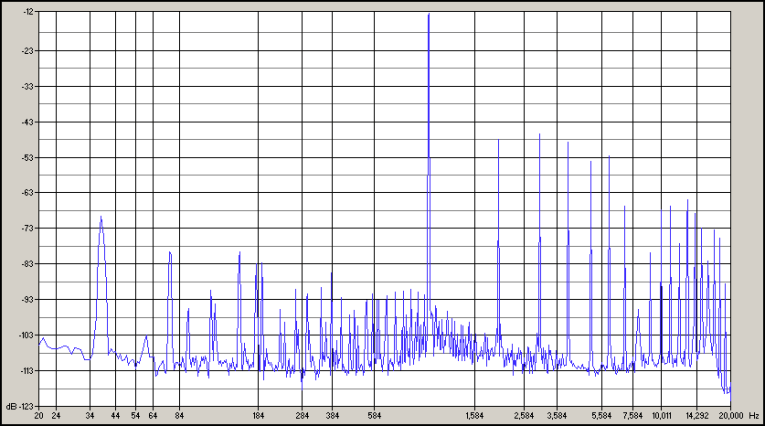765x426 pixels.
Task: Click the three-digit "584" frequency axis label
Action: pos(375,416)
